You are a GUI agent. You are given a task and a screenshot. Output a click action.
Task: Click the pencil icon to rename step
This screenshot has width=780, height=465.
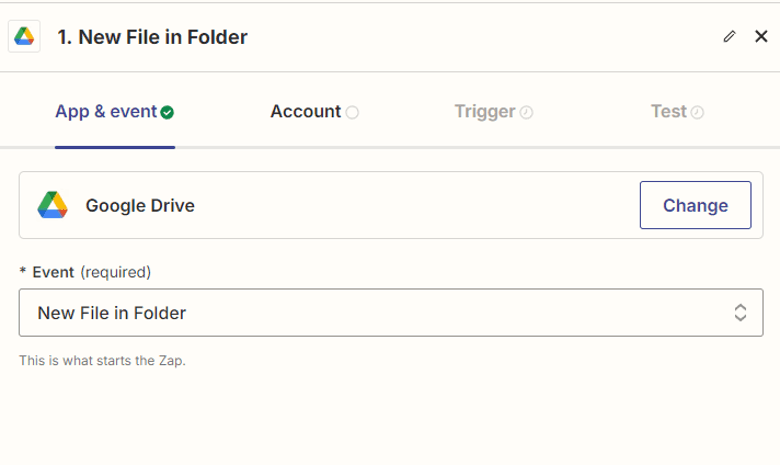coord(729,37)
